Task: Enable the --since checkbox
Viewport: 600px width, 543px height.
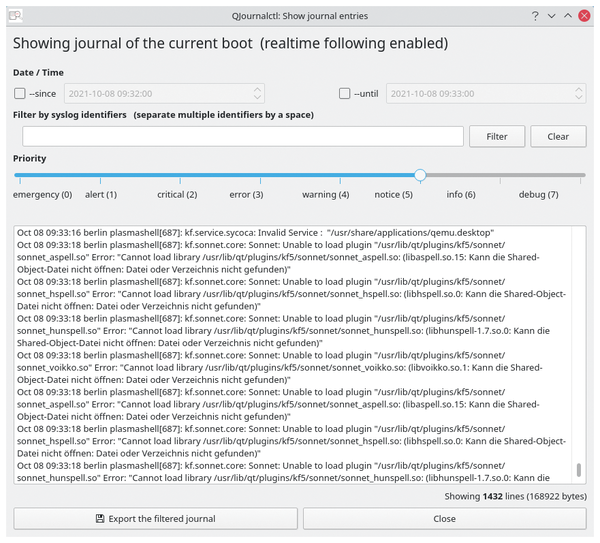Action: [x=20, y=93]
